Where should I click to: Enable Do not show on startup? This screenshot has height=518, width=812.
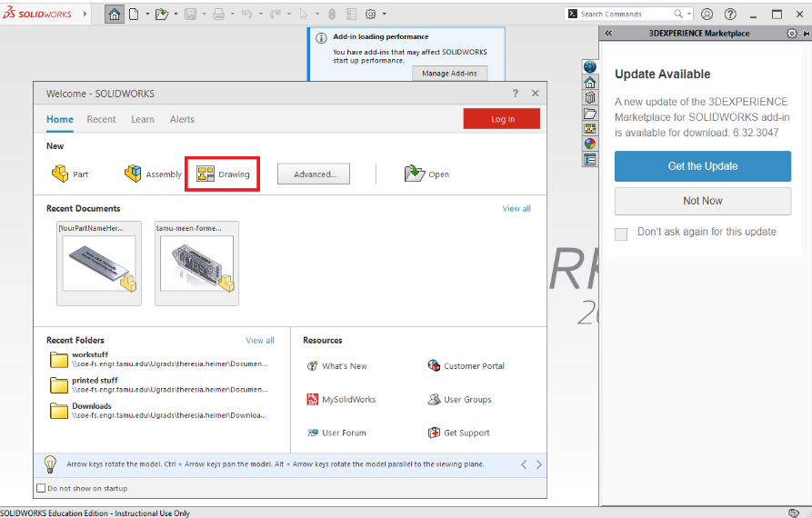click(x=40, y=489)
